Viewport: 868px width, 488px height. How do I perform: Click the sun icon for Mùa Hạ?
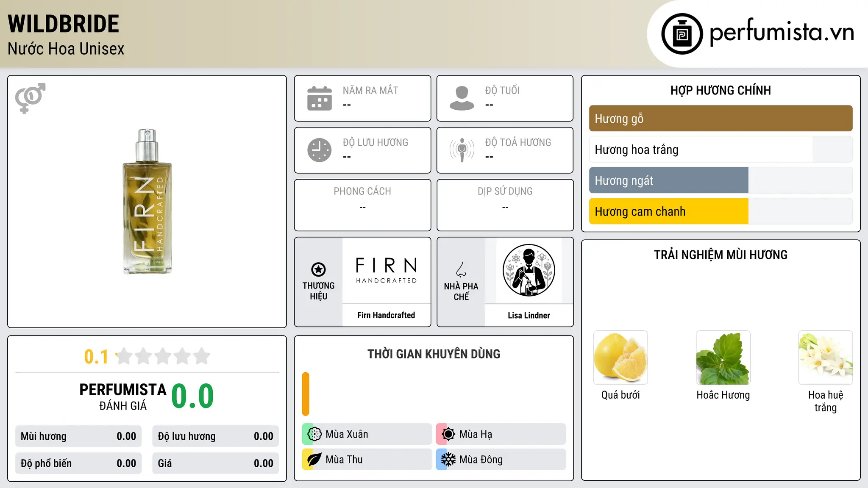(448, 434)
